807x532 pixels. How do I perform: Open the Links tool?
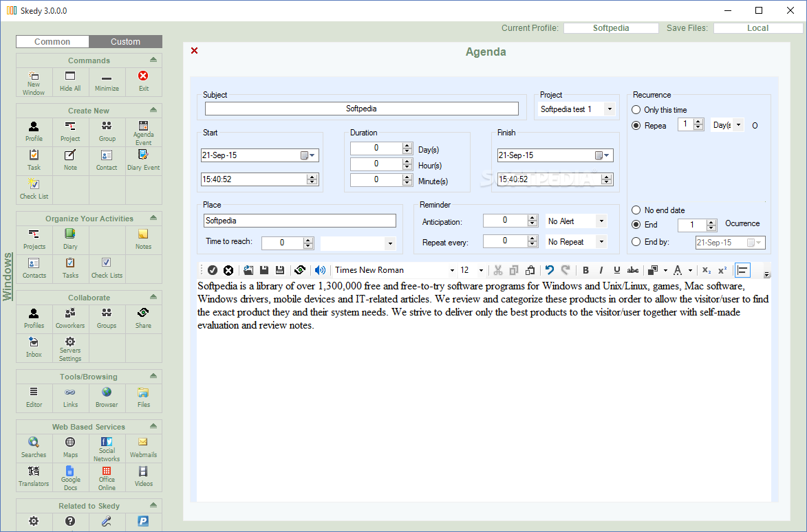pyautogui.click(x=70, y=398)
